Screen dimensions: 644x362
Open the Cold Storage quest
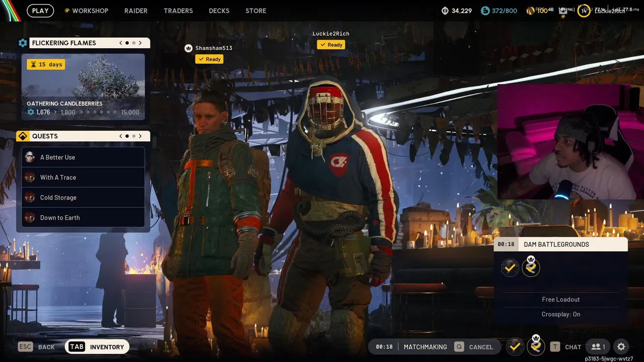(x=83, y=198)
